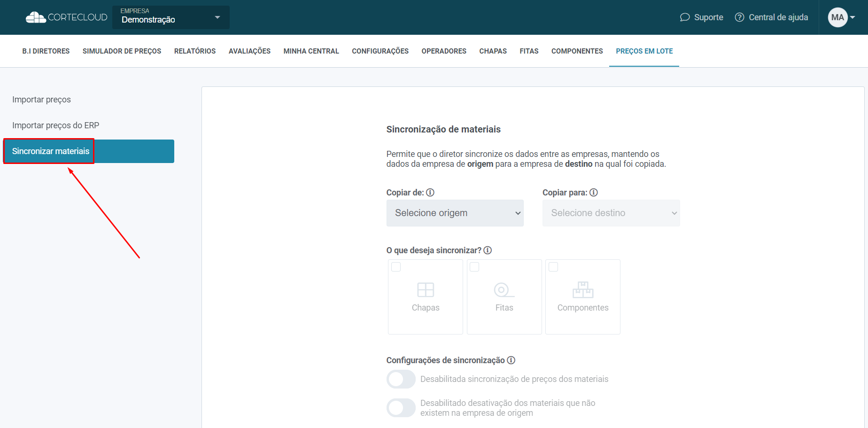The width and height of the screenshot is (868, 428).
Task: Click info icon next to Copiar para
Action: (x=594, y=193)
